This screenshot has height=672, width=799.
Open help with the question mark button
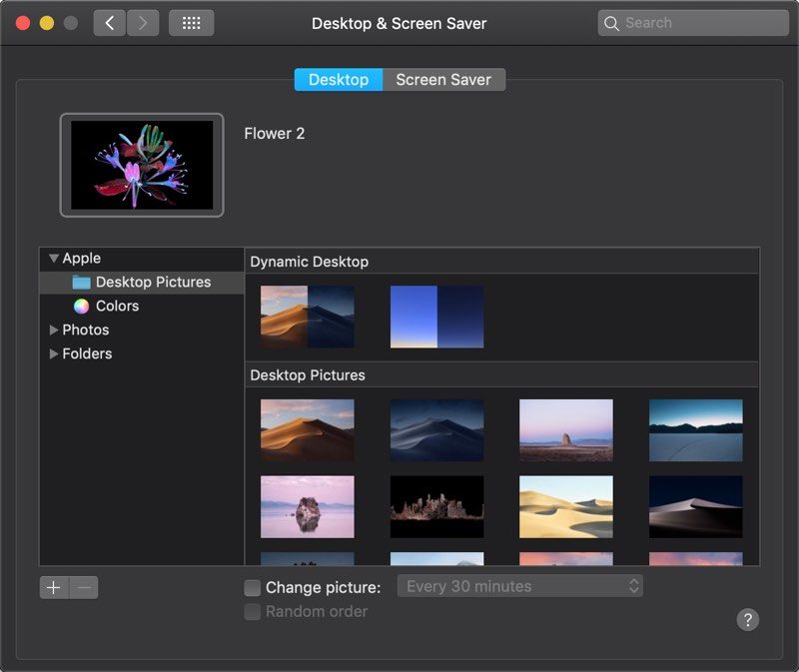(x=747, y=619)
